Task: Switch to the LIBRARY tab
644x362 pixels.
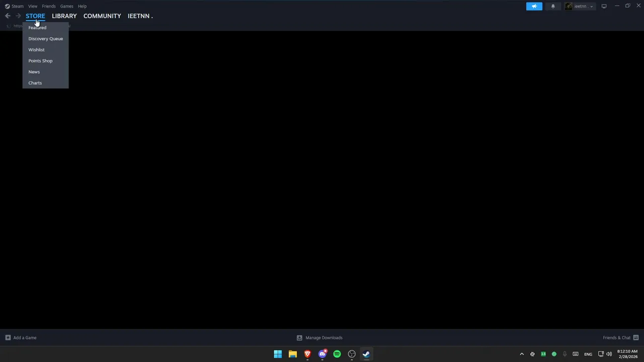Action: pos(64,16)
